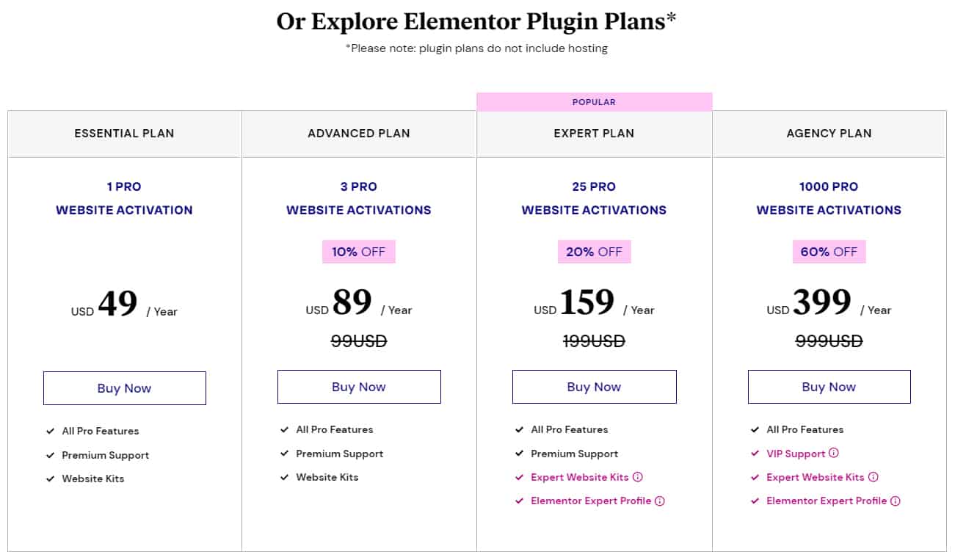Click the 20% OFF discount badge
955x560 pixels.
pos(594,251)
